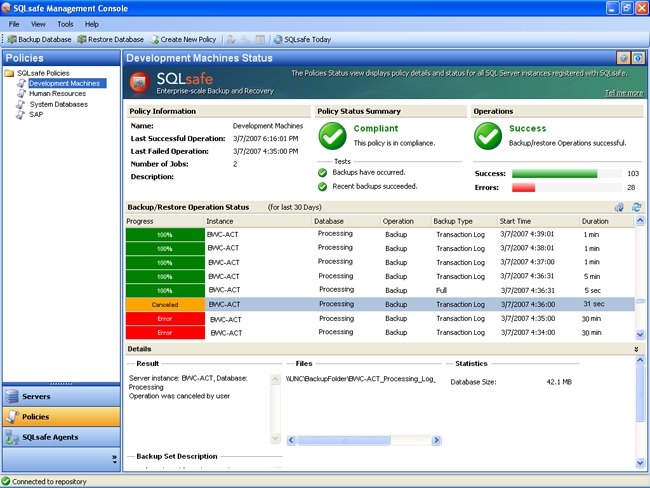Open the Help menu
650x488 pixels.
click(92, 24)
